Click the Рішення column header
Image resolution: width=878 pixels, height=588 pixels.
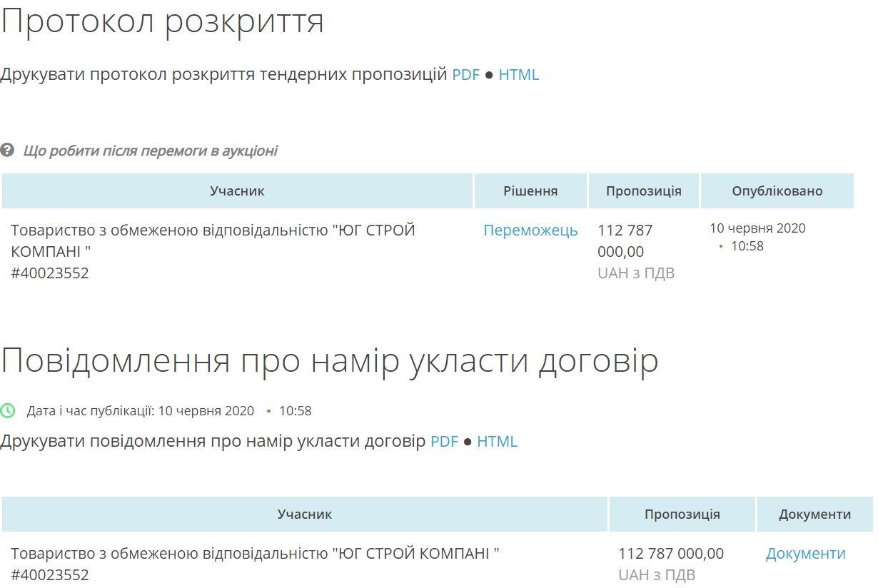click(530, 191)
